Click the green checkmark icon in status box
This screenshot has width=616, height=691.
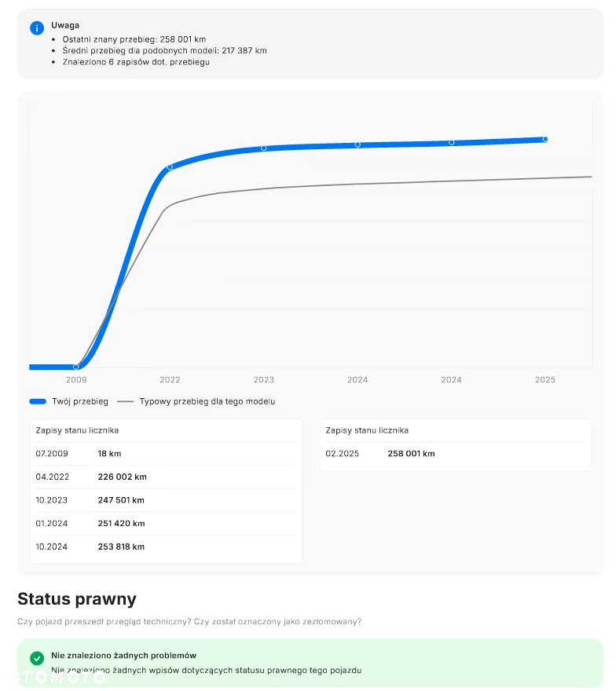point(37,658)
